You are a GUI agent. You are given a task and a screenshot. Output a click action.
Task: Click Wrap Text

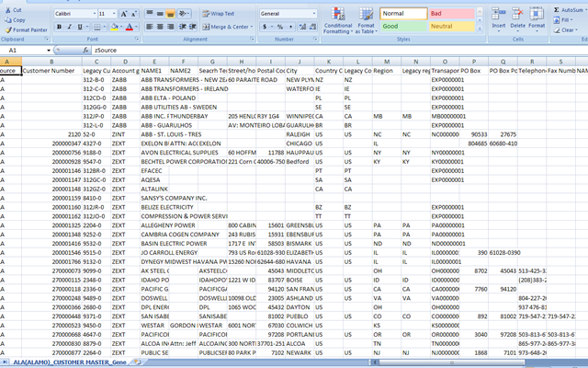[x=219, y=14]
